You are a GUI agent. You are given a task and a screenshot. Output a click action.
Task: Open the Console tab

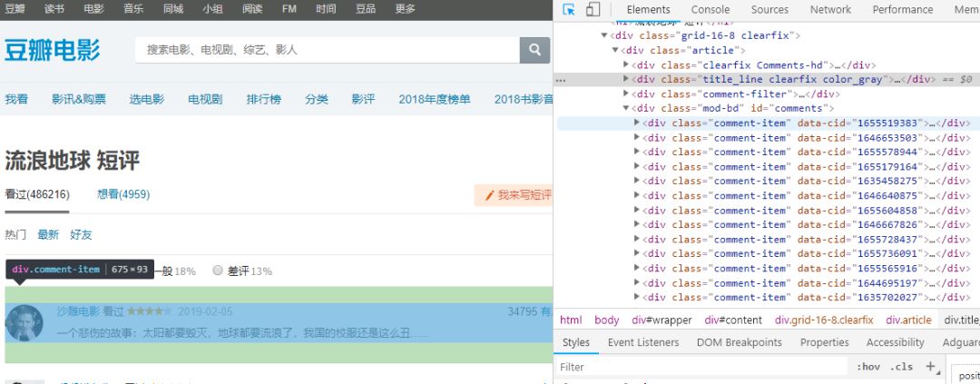(x=710, y=9)
